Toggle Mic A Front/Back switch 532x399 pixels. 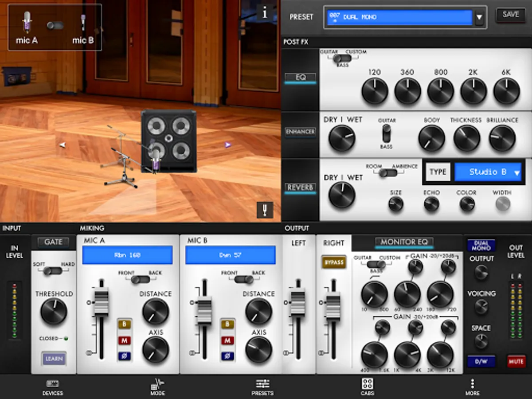point(141,279)
